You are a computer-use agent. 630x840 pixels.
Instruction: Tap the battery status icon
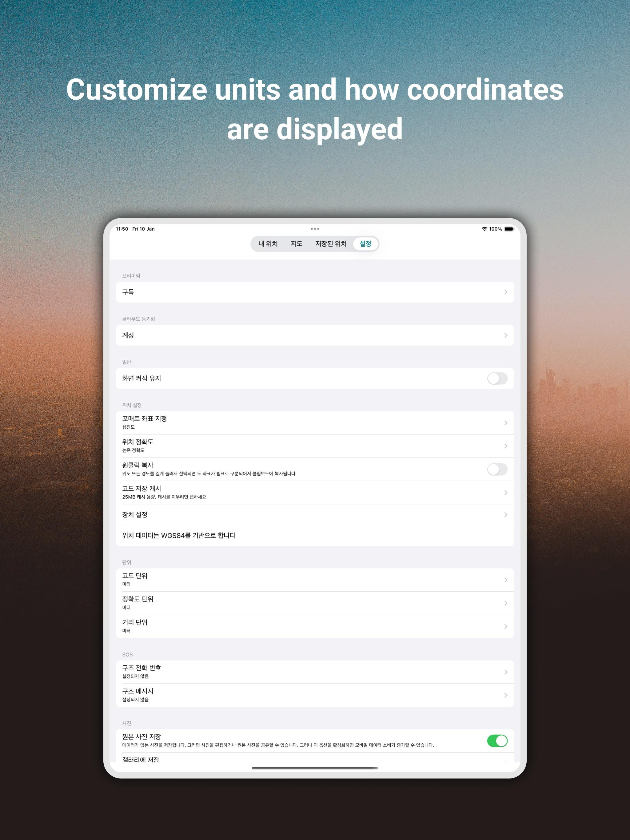click(x=509, y=229)
